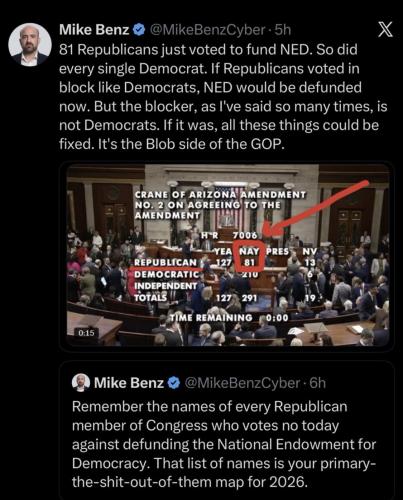Open the @MikeBenzCyber handle in the top tweet
Screen dimensions: 403x500
207,30
